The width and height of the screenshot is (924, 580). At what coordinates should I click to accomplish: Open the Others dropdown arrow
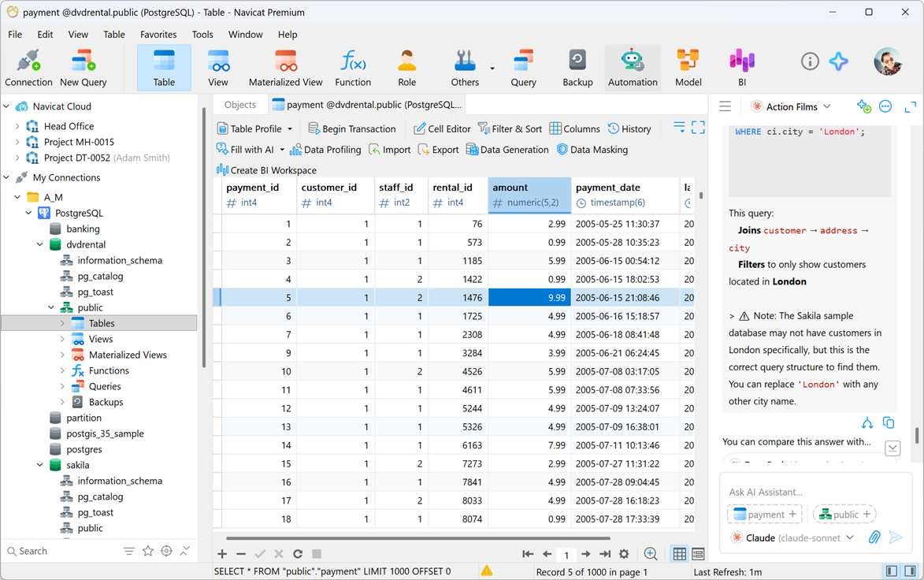click(492, 69)
